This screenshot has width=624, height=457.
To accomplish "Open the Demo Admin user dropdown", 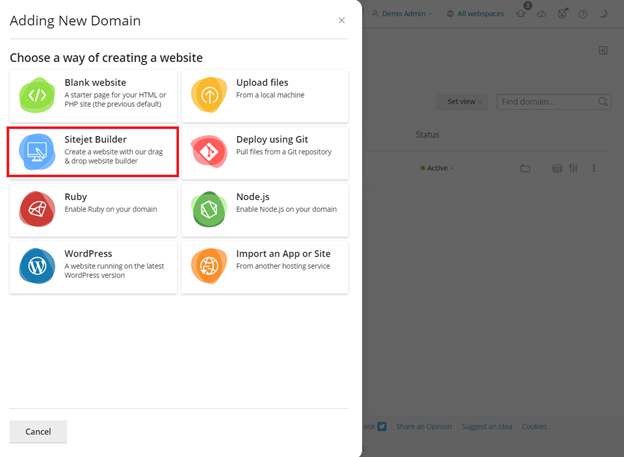I will tap(402, 14).
